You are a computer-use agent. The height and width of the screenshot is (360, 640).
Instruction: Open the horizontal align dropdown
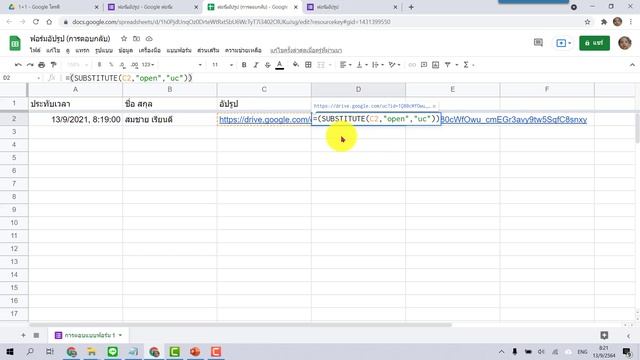345,65
